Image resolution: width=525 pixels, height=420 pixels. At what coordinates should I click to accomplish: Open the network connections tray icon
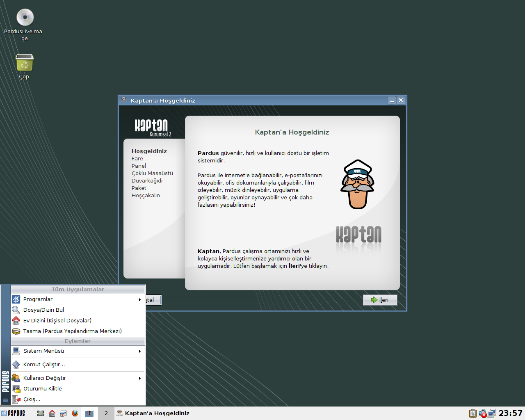tap(492, 413)
